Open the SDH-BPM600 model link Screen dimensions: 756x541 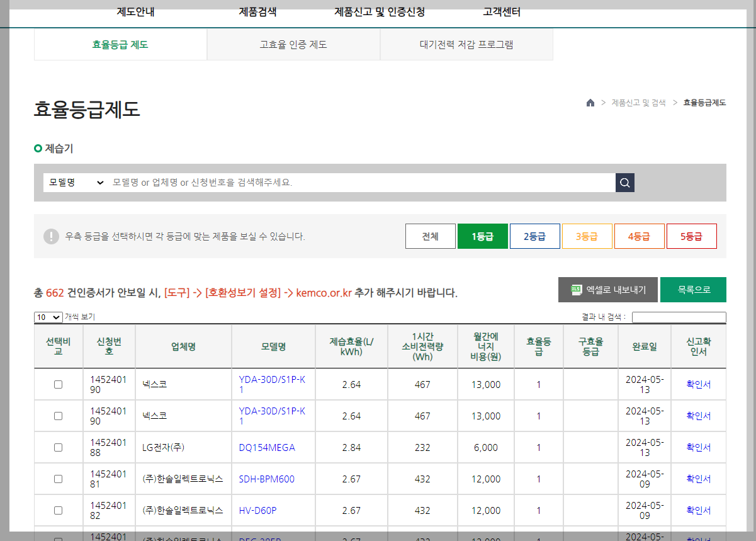(x=267, y=479)
